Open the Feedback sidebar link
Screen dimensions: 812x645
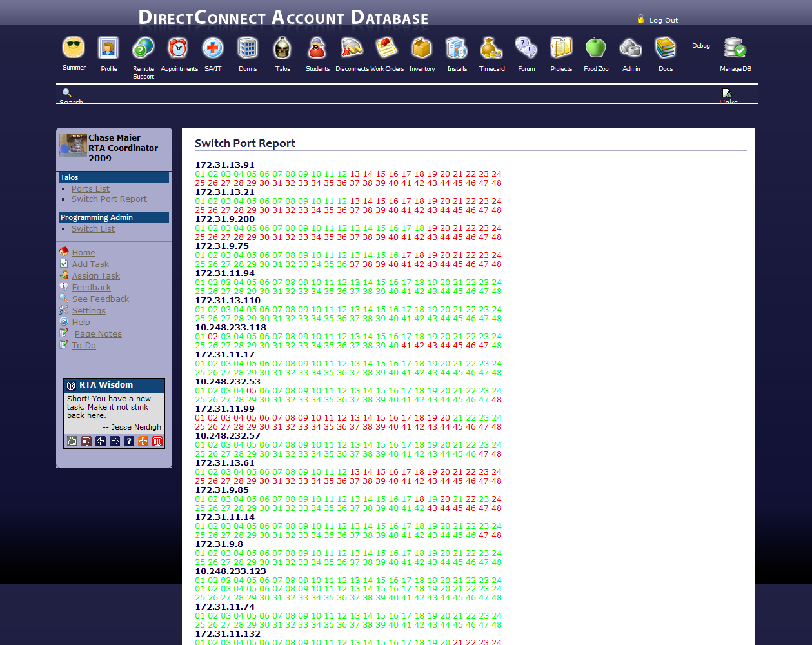[x=91, y=288]
